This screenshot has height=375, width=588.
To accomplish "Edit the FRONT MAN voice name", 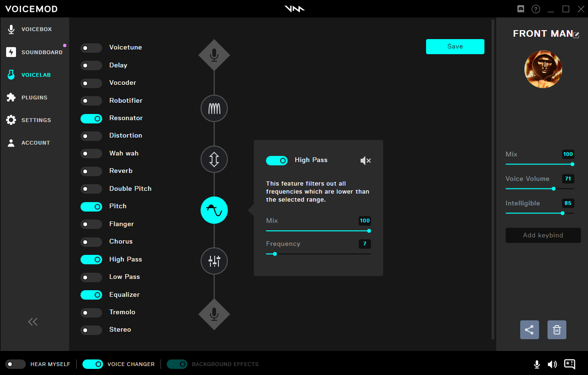I will tap(576, 35).
